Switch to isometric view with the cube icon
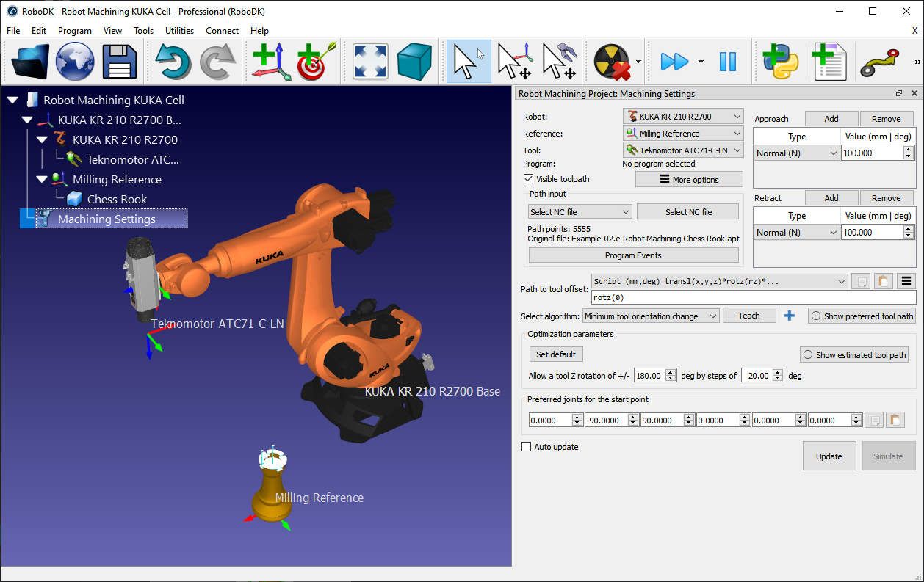This screenshot has width=924, height=582. (x=414, y=62)
